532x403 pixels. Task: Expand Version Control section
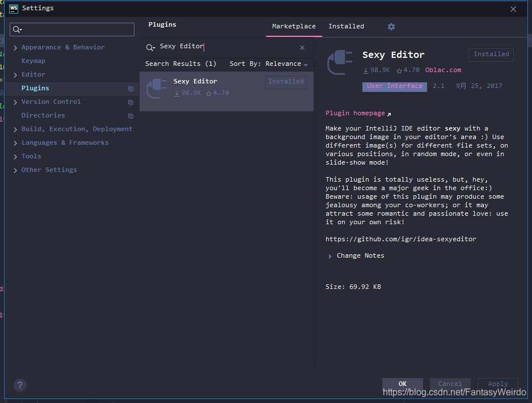15,102
